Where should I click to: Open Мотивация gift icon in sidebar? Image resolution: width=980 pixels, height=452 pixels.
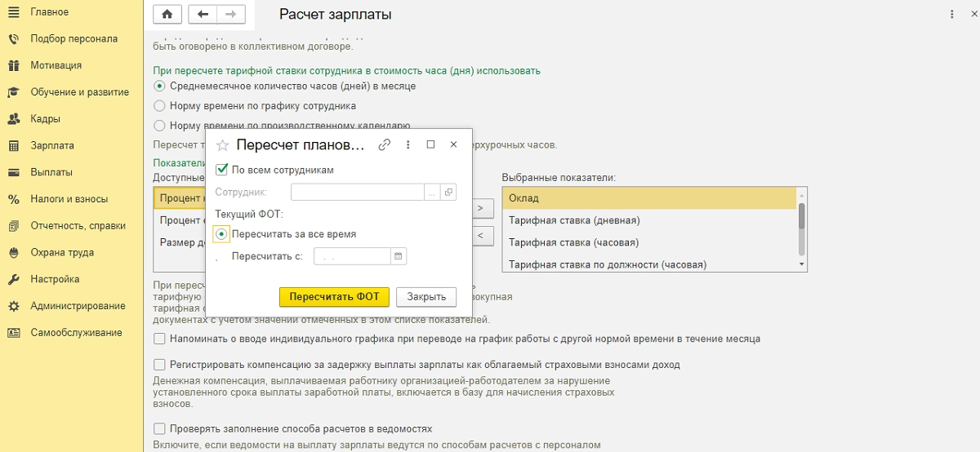coord(13,65)
